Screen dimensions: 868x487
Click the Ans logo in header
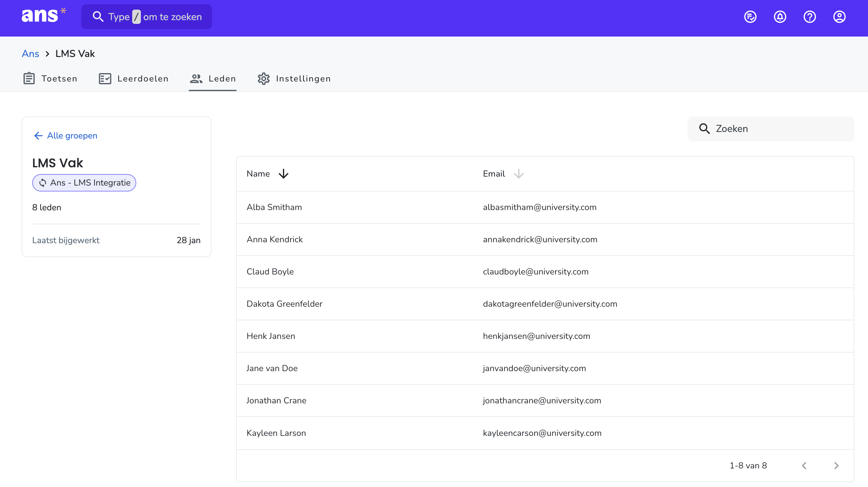(44, 15)
